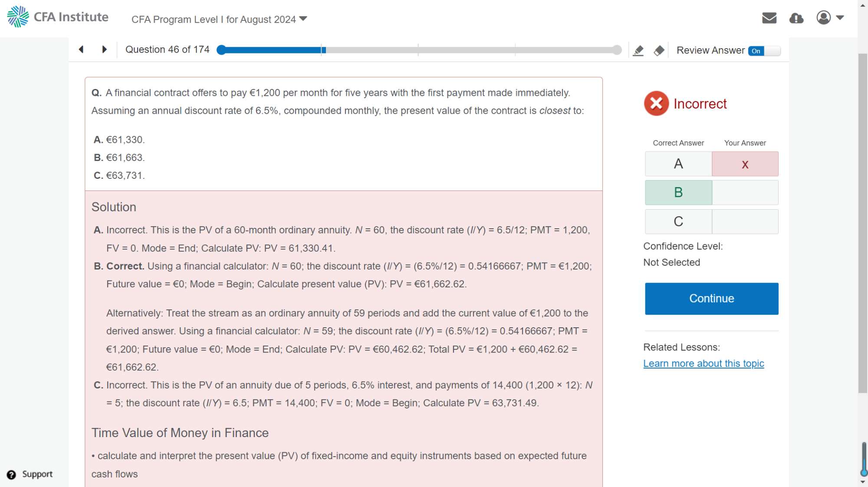Open the mail messages icon
Viewport: 868px width, 487px height.
click(x=769, y=18)
